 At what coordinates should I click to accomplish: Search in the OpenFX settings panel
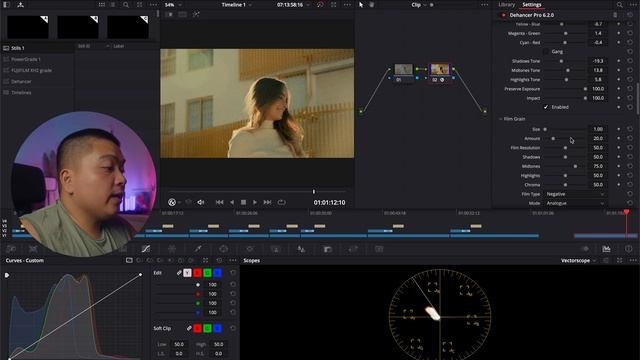pos(620,5)
